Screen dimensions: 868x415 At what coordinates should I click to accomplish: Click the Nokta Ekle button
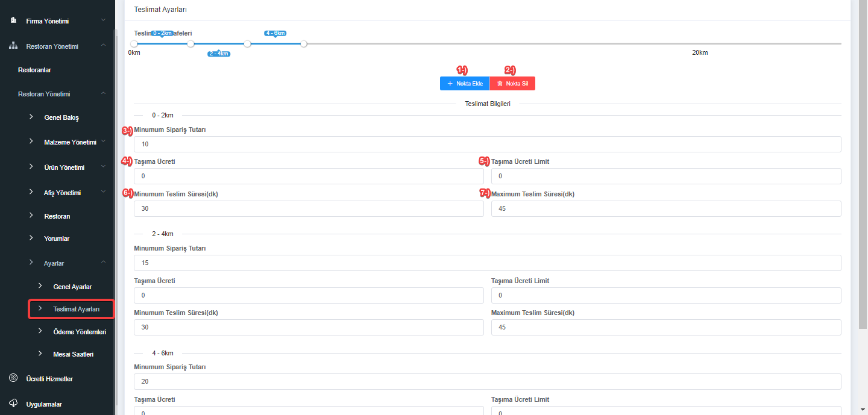465,84
